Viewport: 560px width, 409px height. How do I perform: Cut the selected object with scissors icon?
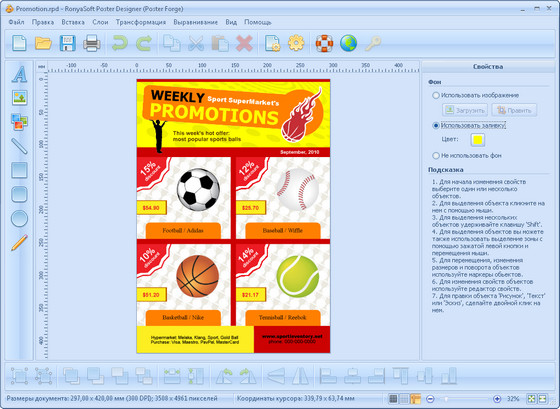196,43
